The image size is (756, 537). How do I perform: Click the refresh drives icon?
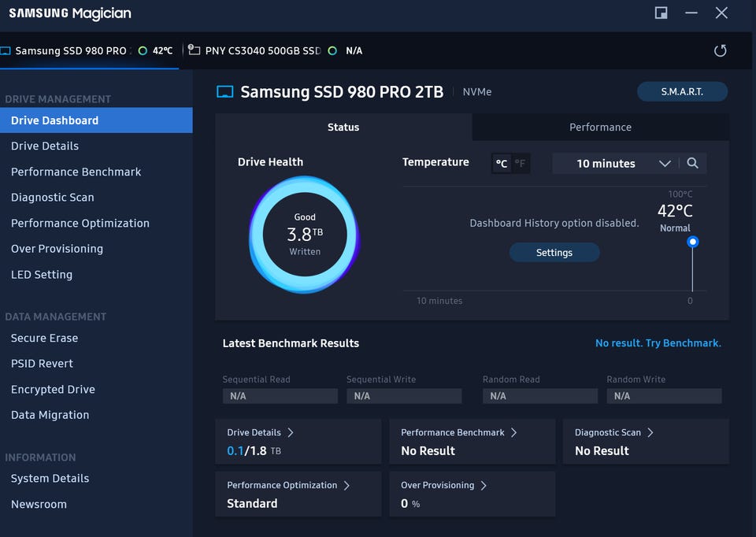click(x=720, y=50)
